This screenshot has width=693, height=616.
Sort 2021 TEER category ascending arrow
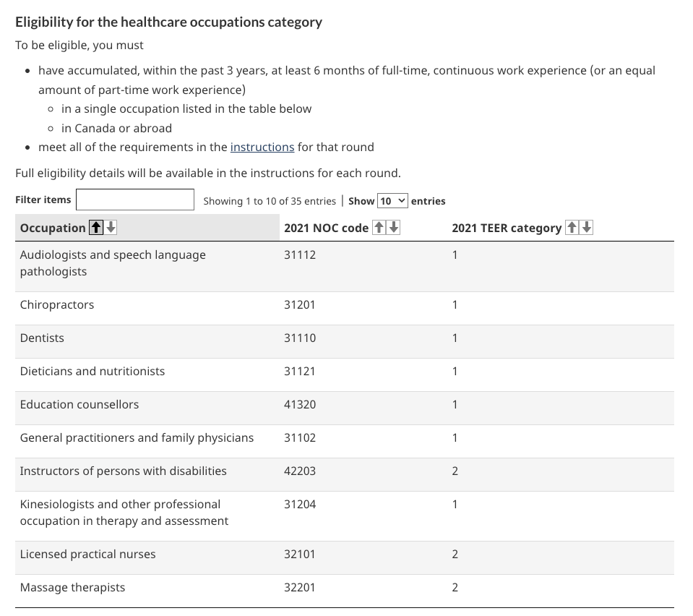click(572, 228)
